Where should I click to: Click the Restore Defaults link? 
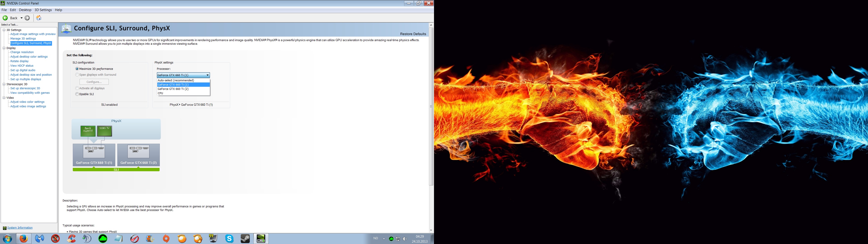pyautogui.click(x=413, y=34)
